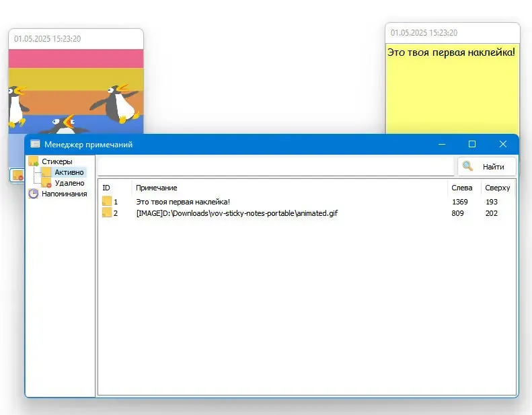Click the Напоминания clock icon
Image resolution: width=532 pixels, height=415 pixels.
[33, 194]
